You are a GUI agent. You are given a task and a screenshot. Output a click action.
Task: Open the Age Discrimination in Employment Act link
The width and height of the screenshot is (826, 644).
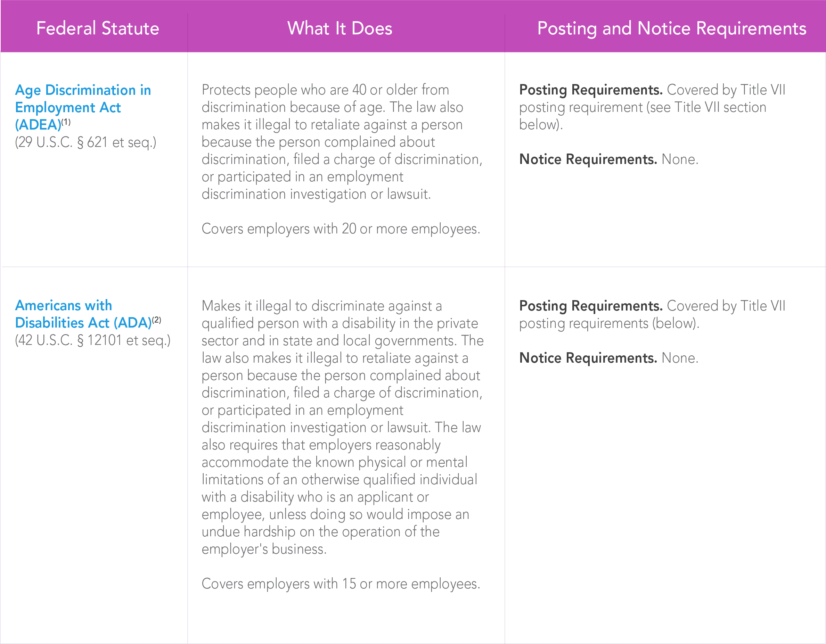(x=82, y=107)
